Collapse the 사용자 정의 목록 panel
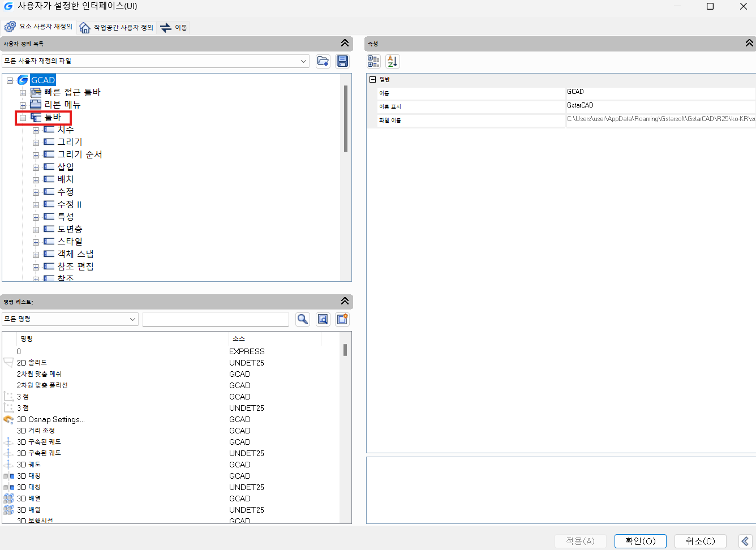The image size is (756, 550). [345, 43]
